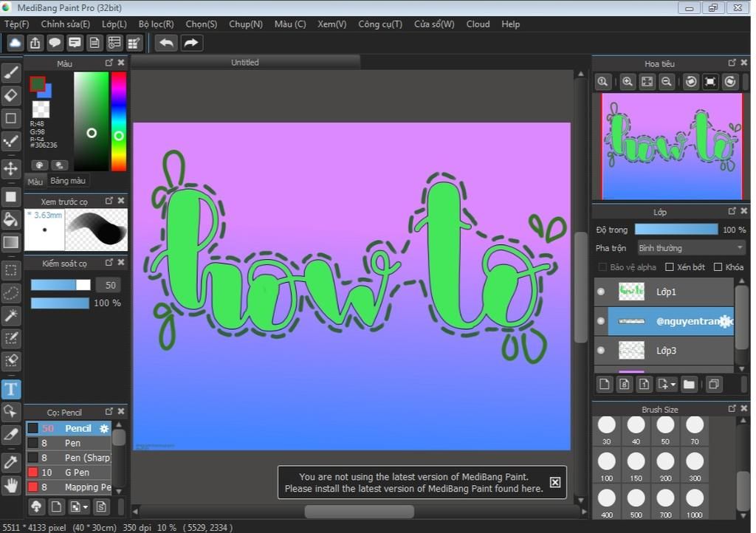Open the Tệp(F) menu
Viewport: 756px width, 533px height.
[x=17, y=24]
